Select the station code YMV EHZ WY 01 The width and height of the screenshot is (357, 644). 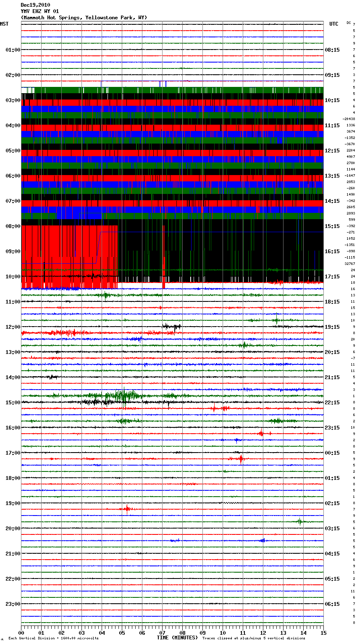coord(40,11)
